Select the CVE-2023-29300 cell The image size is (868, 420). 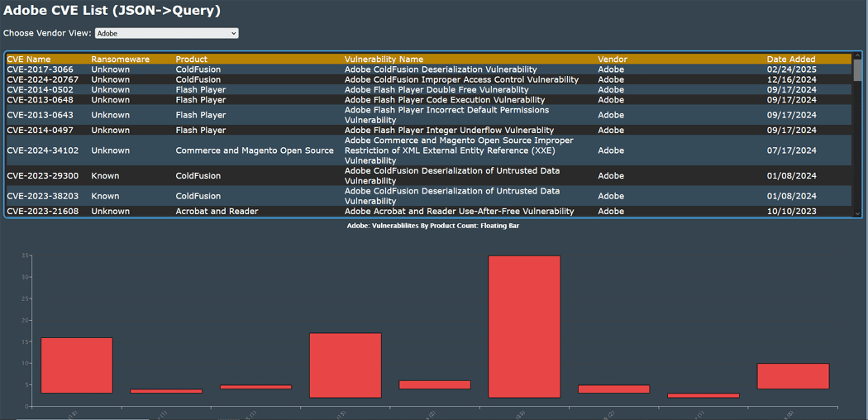43,175
